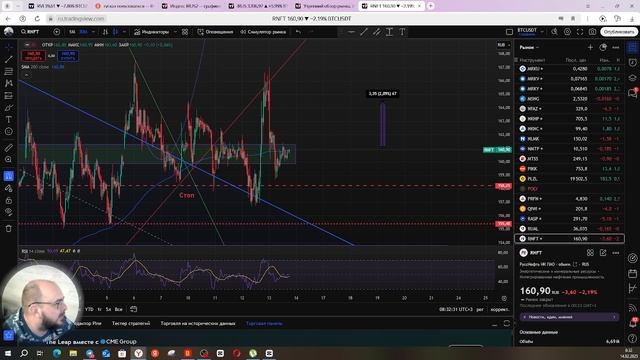Open the patterns tool group in sidebar
The image size is (640, 360).
click(x=9, y=83)
